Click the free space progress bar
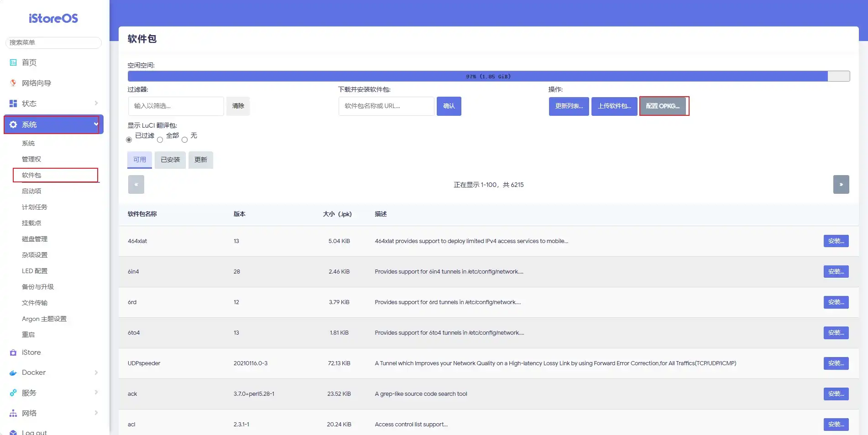This screenshot has width=868, height=435. [488, 76]
